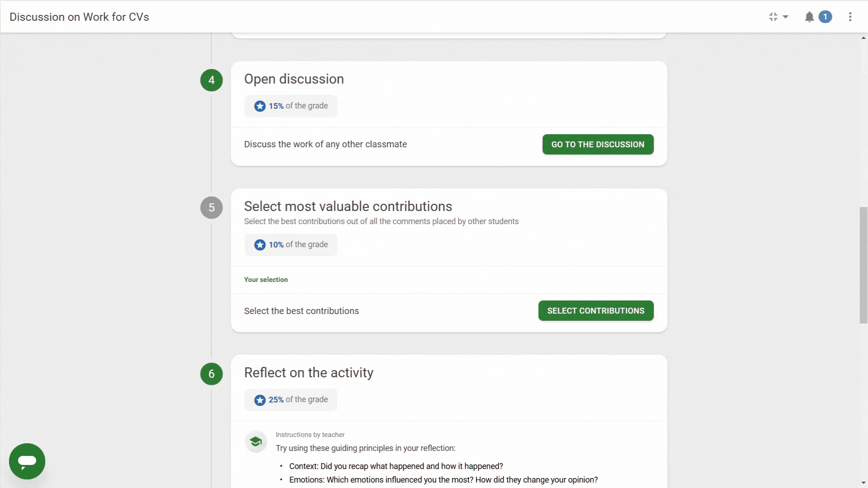Click the star icon beside 25% grade
Image resolution: width=868 pixels, height=488 pixels.
point(260,400)
